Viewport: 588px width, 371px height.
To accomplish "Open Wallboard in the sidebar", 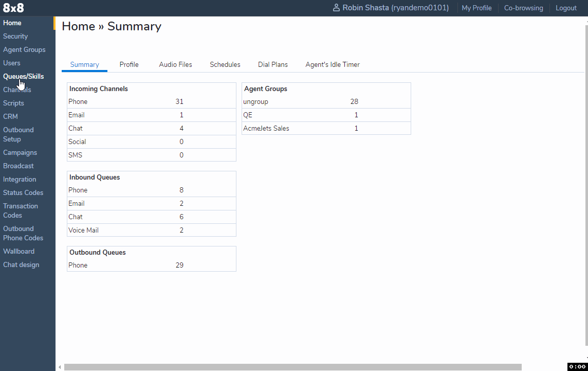I will click(x=19, y=252).
